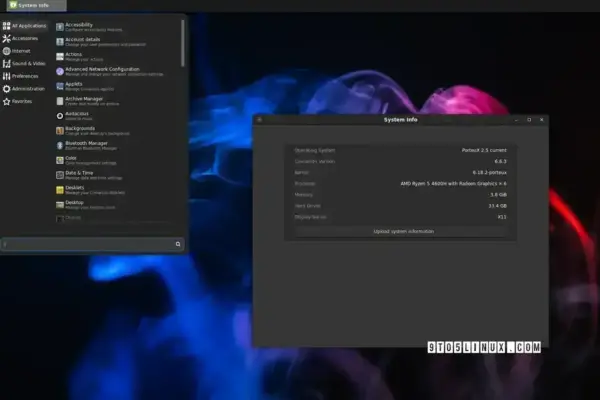Viewport: 600px width, 400px height.
Task: Select the Hard Drives value 33.4 GB
Action: click(497, 206)
